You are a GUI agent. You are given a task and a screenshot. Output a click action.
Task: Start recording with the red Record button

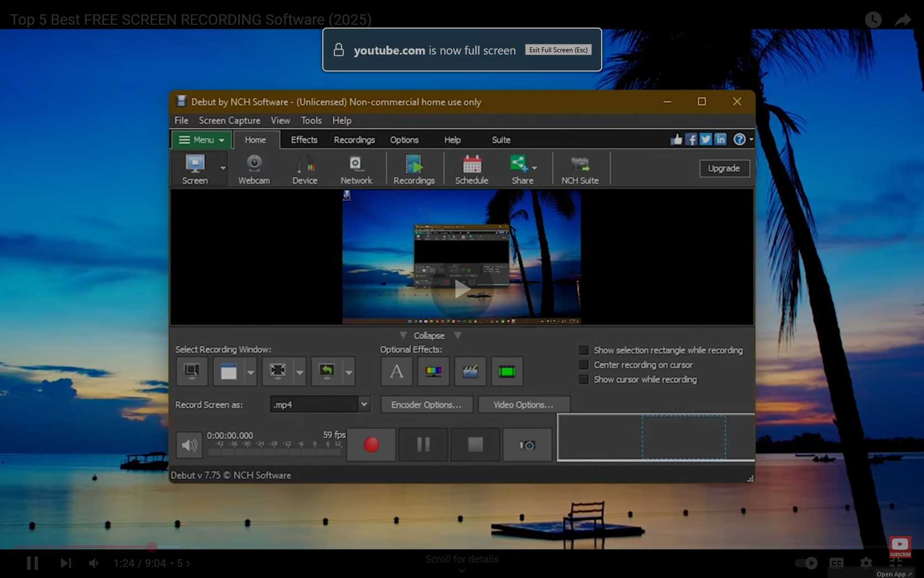[x=371, y=444]
